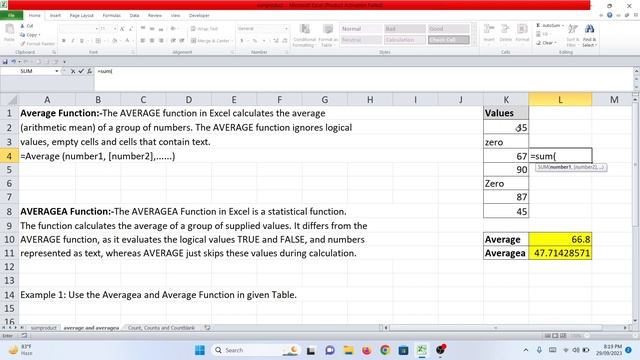Screen dimensions: 640x360
Task: Open Format as Table menu
Action: [328, 35]
